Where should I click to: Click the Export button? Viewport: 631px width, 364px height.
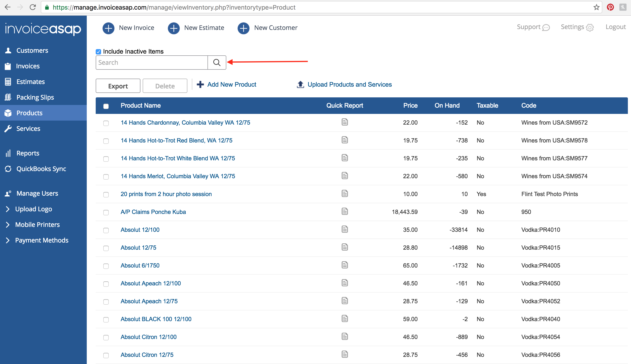pyautogui.click(x=118, y=86)
